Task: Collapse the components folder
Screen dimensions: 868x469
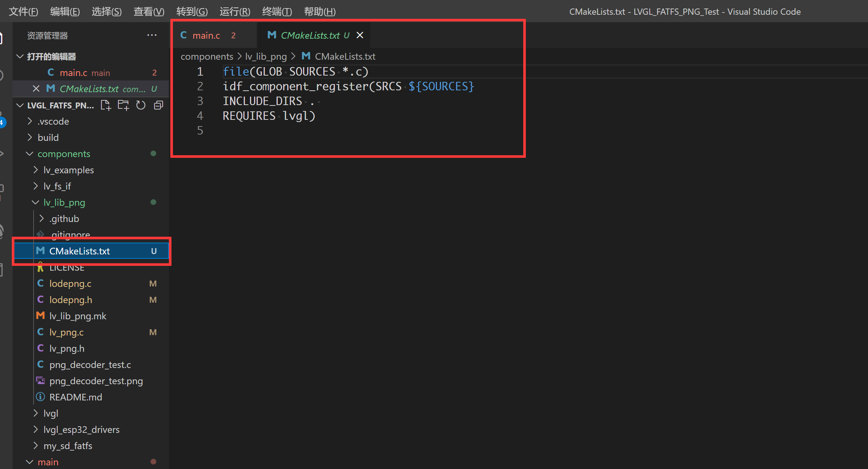Action: tap(63, 154)
